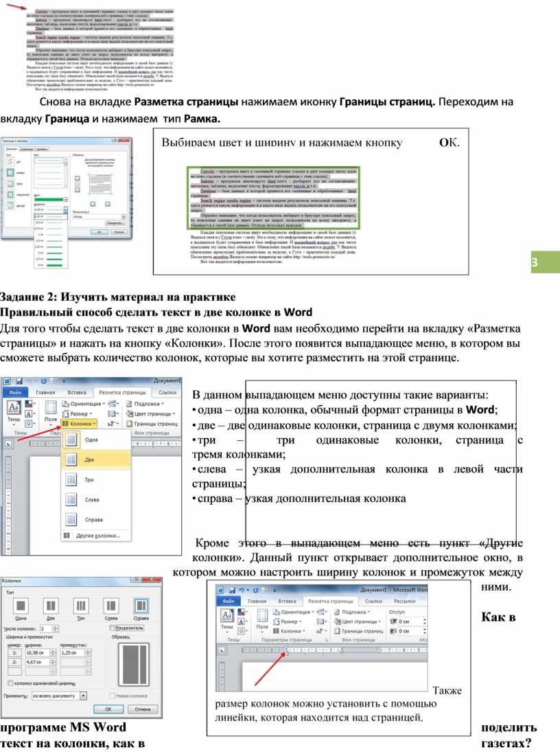Toggle колонки одинаковой ширины checkbox

(10, 683)
